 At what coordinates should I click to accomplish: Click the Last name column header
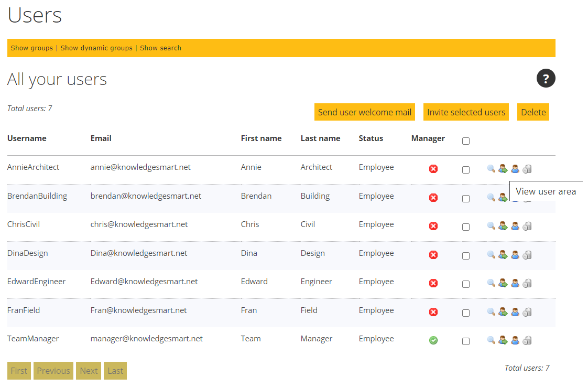pos(320,138)
